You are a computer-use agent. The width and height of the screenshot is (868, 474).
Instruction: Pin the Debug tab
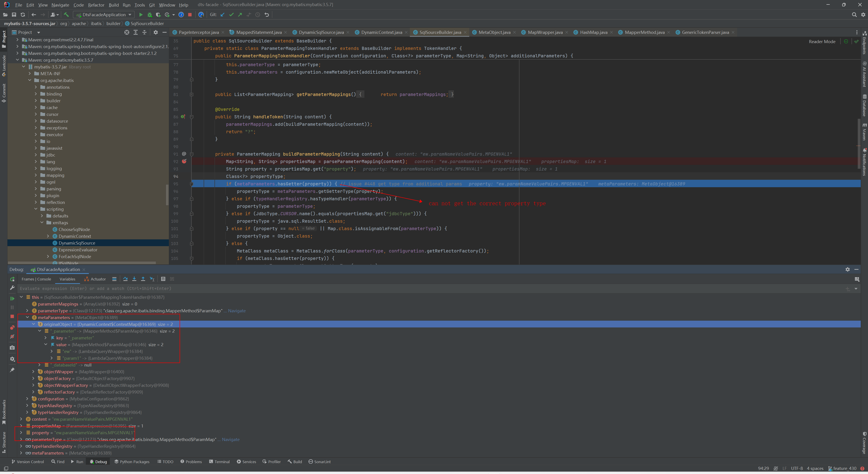12,370
